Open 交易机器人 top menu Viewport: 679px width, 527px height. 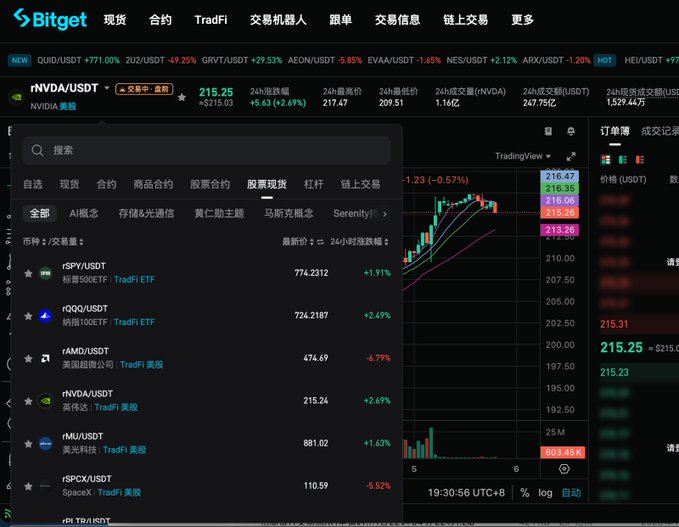pos(278,20)
